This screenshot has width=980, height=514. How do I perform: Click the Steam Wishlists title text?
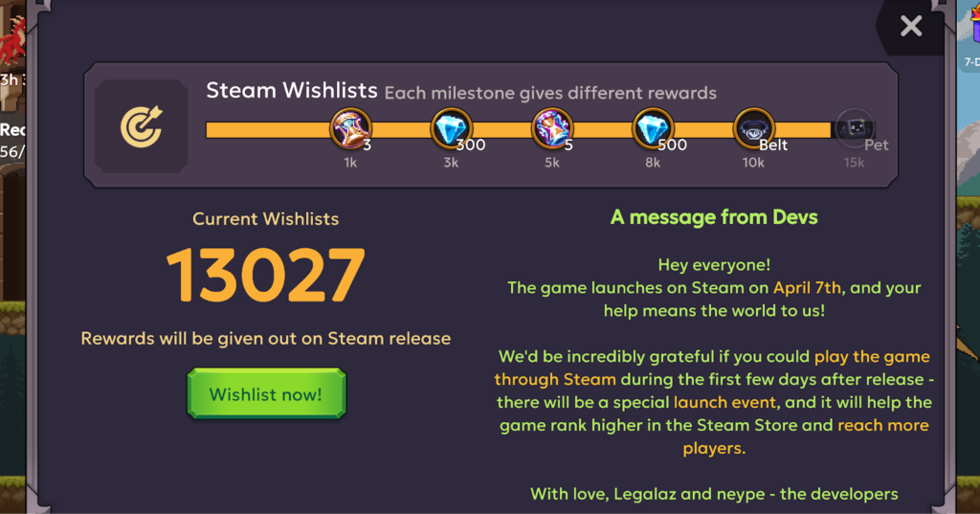click(x=292, y=91)
